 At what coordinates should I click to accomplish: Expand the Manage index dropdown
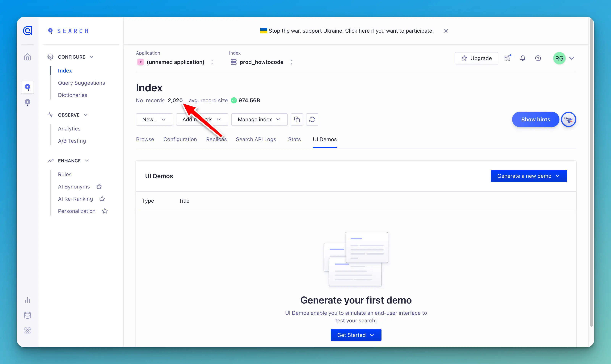258,119
